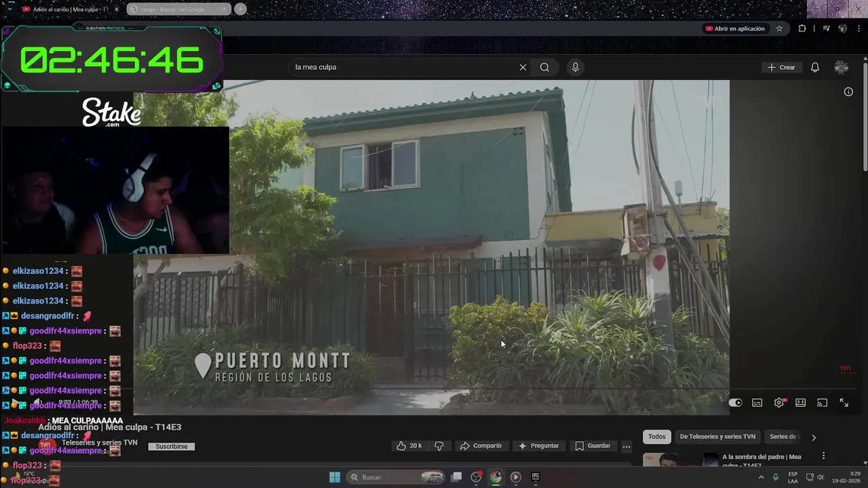Click 'Abrir en aplicación' button

[735, 28]
